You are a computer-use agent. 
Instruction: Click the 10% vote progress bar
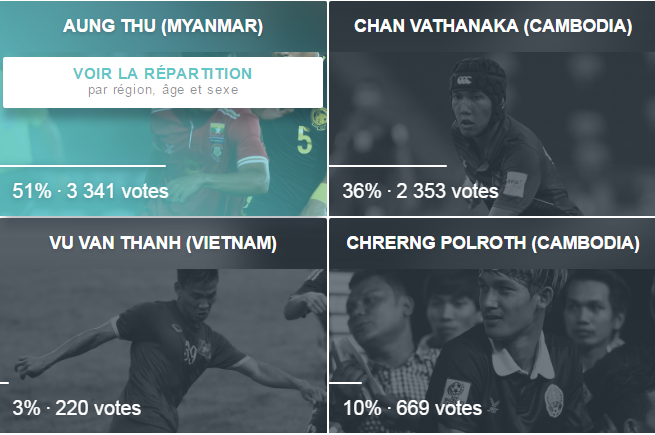coord(345,382)
